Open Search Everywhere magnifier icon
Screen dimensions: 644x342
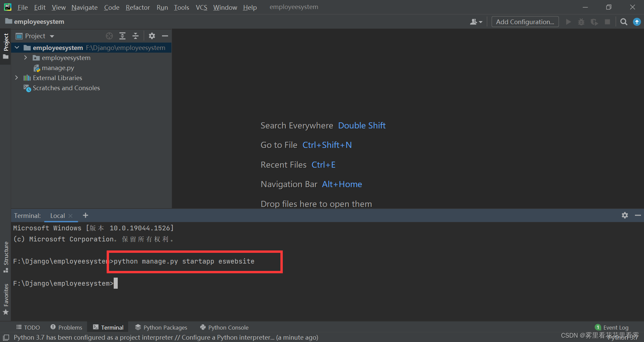coord(624,22)
